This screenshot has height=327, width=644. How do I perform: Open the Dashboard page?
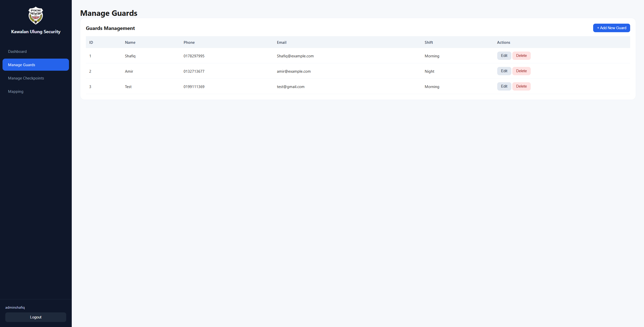click(x=17, y=52)
